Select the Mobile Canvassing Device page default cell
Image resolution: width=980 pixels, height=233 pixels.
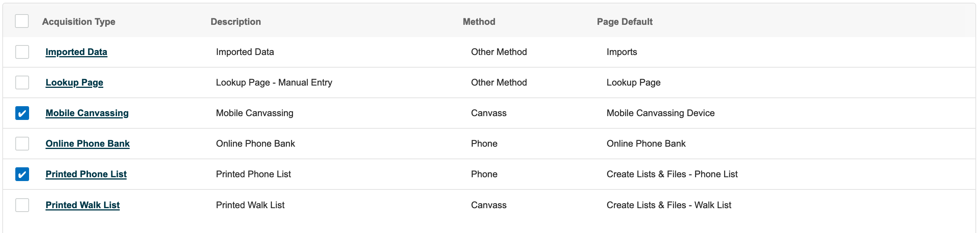tap(661, 113)
